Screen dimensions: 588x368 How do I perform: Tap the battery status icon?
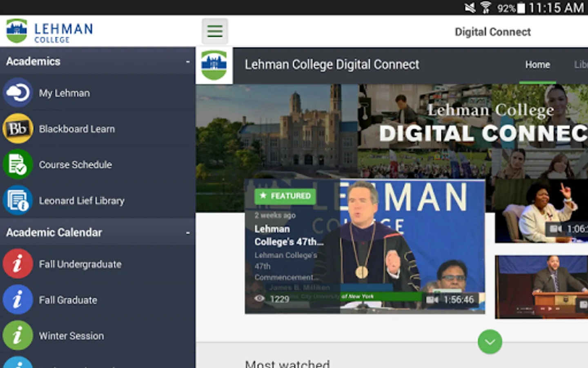[521, 8]
